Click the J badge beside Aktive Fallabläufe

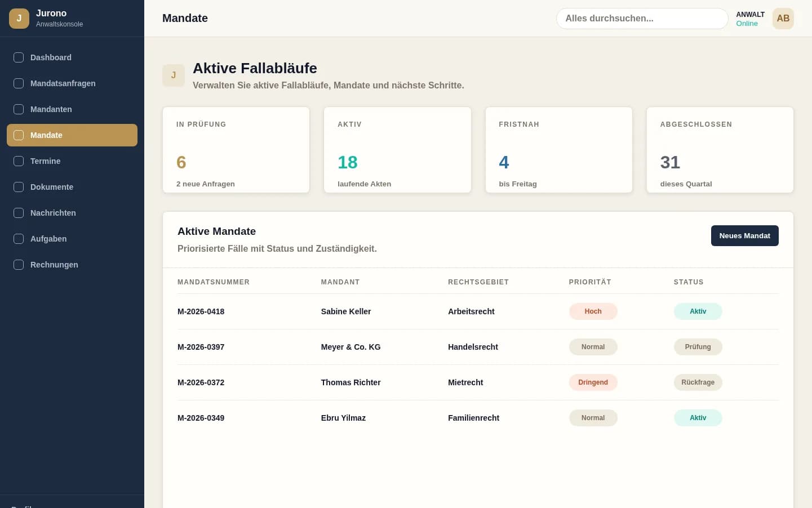(174, 75)
